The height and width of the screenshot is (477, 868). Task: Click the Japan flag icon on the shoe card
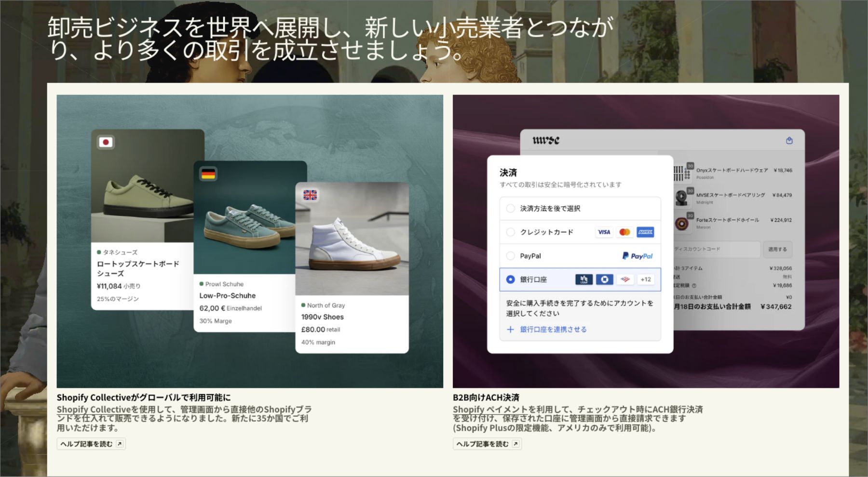[x=106, y=142]
